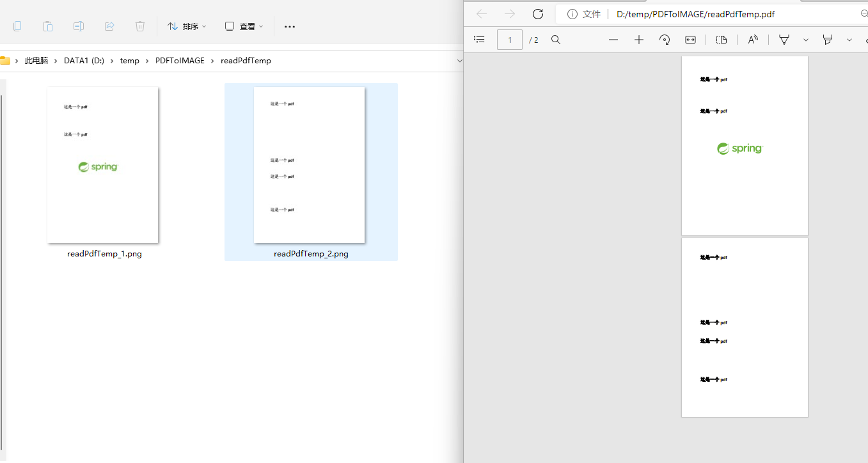Zoom out the PDF with minus icon
This screenshot has height=463, width=868.
coord(613,40)
